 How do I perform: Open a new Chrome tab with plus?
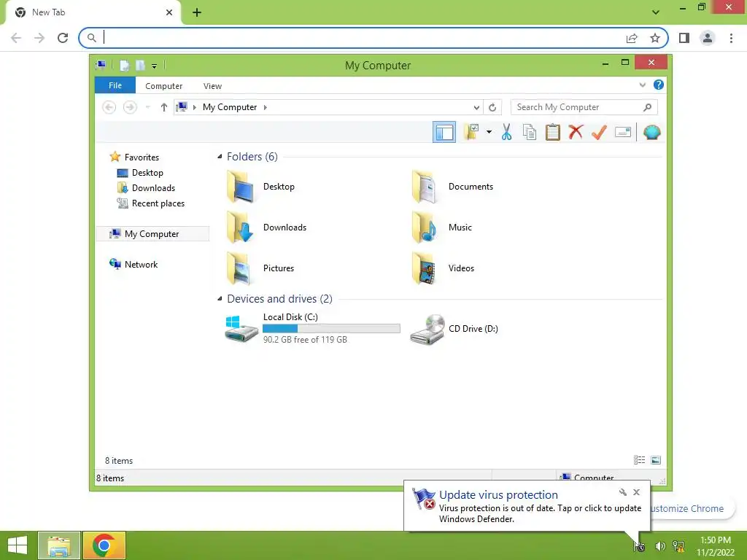coord(197,12)
